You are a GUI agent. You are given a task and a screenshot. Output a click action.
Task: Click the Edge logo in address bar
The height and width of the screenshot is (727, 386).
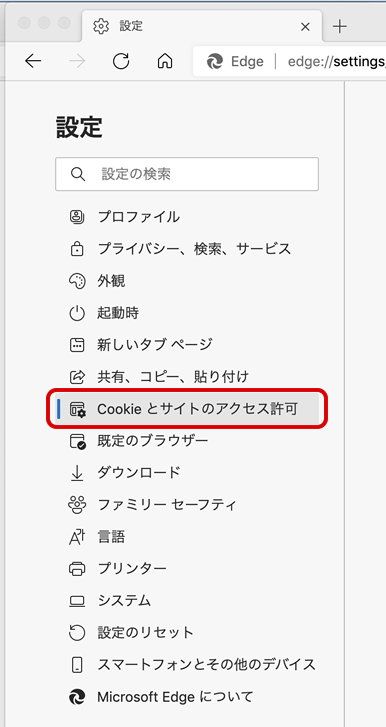pyautogui.click(x=215, y=61)
